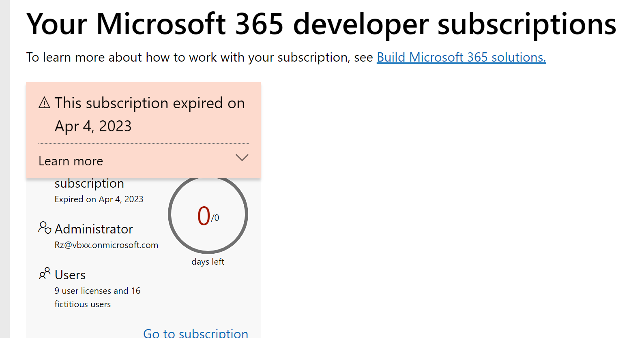Select the Users heading

click(x=70, y=275)
